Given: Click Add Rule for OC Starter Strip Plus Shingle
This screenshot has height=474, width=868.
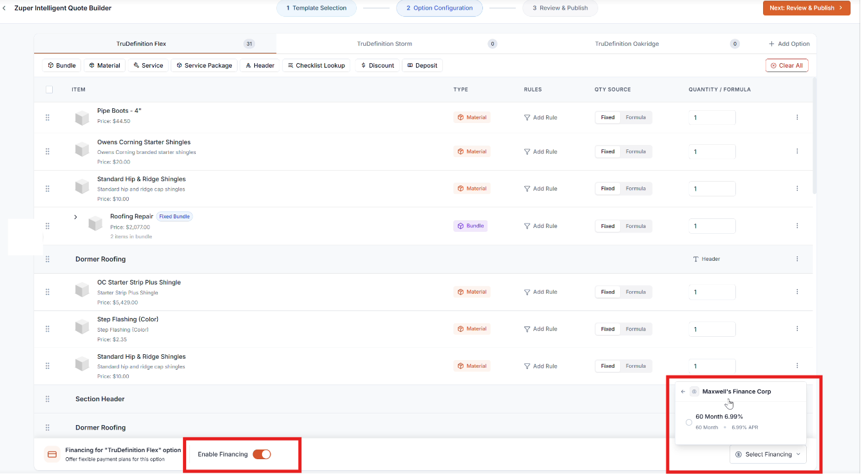Looking at the screenshot, I should 540,292.
